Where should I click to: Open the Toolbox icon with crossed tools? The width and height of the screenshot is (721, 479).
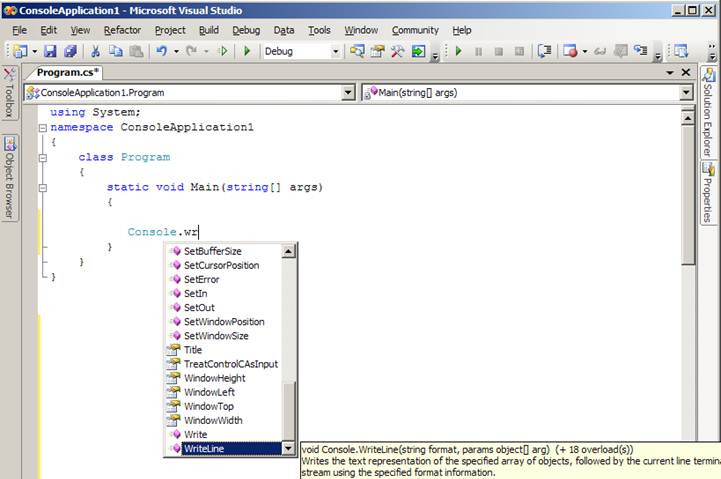click(397, 51)
